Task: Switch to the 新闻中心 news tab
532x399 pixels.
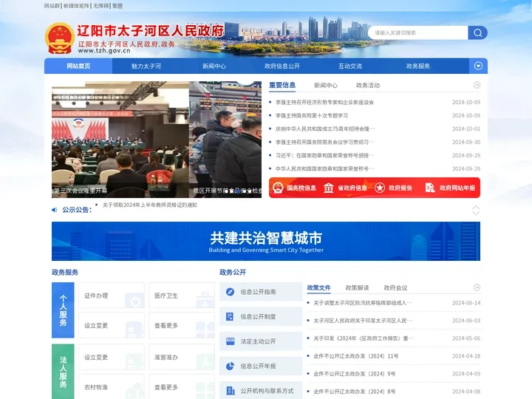Action: [326, 85]
